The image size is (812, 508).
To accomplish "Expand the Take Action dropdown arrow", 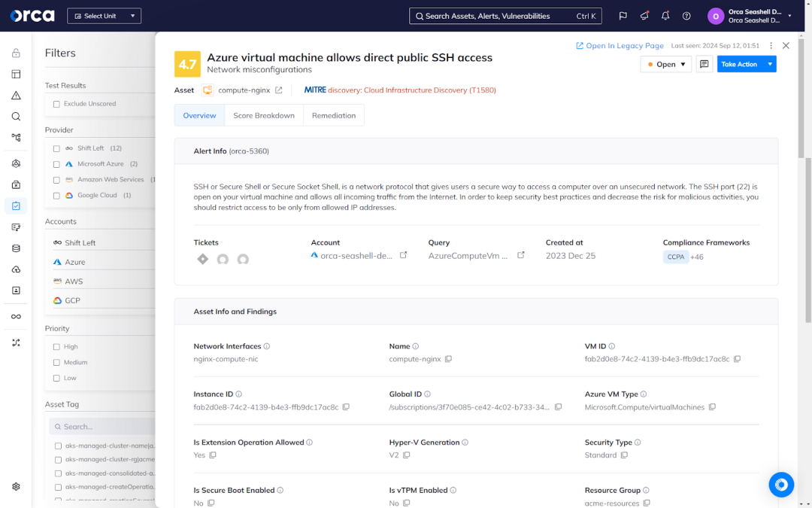I will pyautogui.click(x=770, y=64).
